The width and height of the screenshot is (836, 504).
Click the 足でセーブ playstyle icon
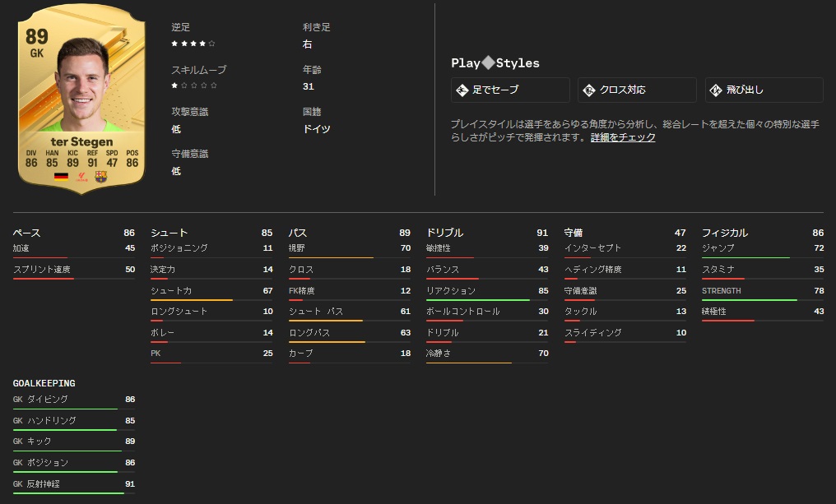coord(462,89)
